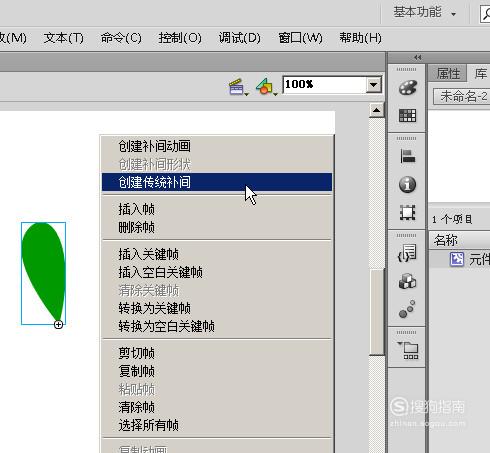Choose 转换为关键帧 from context menu
Viewport: 490px width, 453px height.
click(x=217, y=308)
